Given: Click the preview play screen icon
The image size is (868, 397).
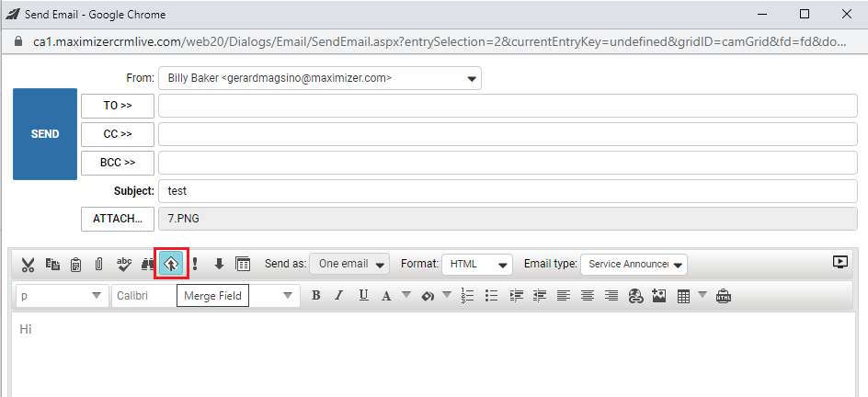Looking at the screenshot, I should tap(839, 262).
